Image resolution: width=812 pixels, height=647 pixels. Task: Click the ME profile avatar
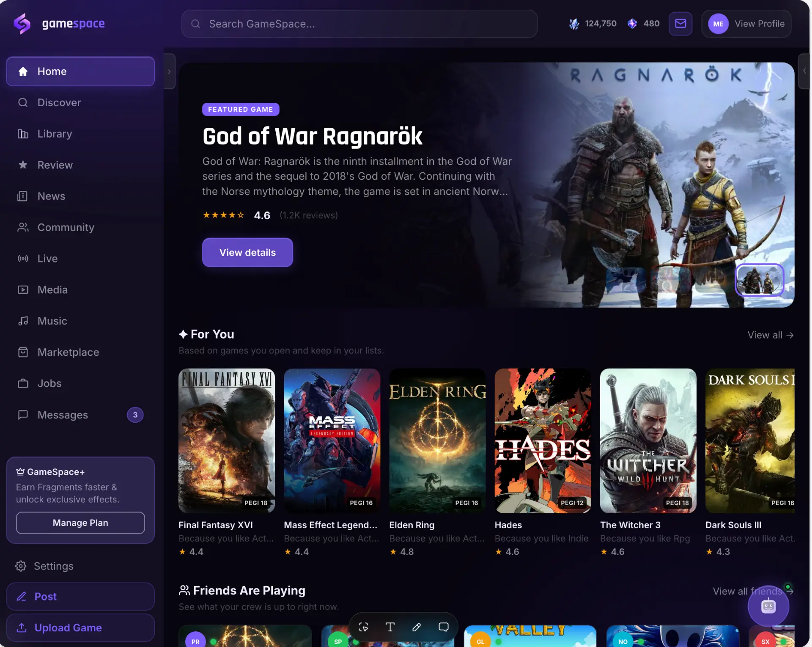[x=718, y=24]
